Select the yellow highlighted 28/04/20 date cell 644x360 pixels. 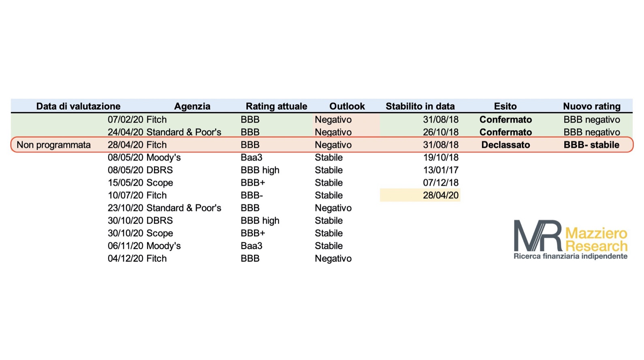[420, 195]
